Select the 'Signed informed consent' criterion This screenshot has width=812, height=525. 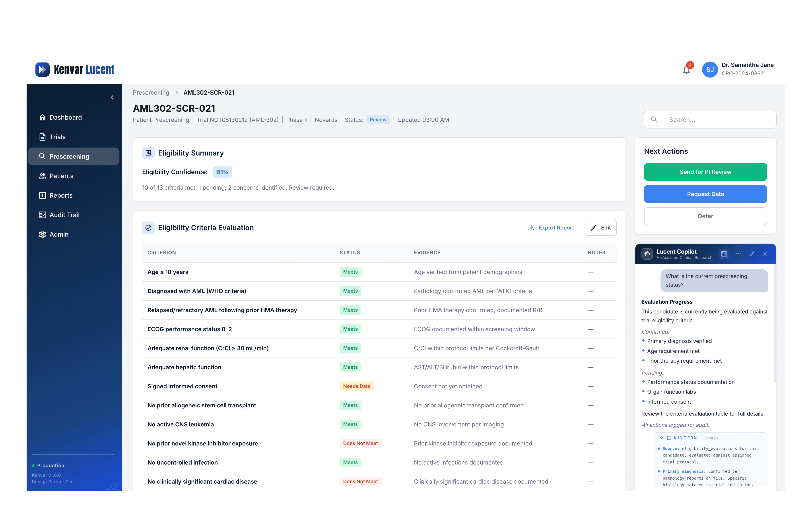click(x=182, y=386)
